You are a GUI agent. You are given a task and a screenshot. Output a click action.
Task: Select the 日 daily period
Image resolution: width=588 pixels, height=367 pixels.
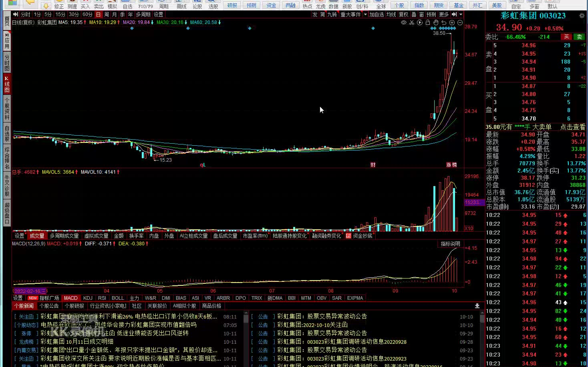[x=99, y=14]
